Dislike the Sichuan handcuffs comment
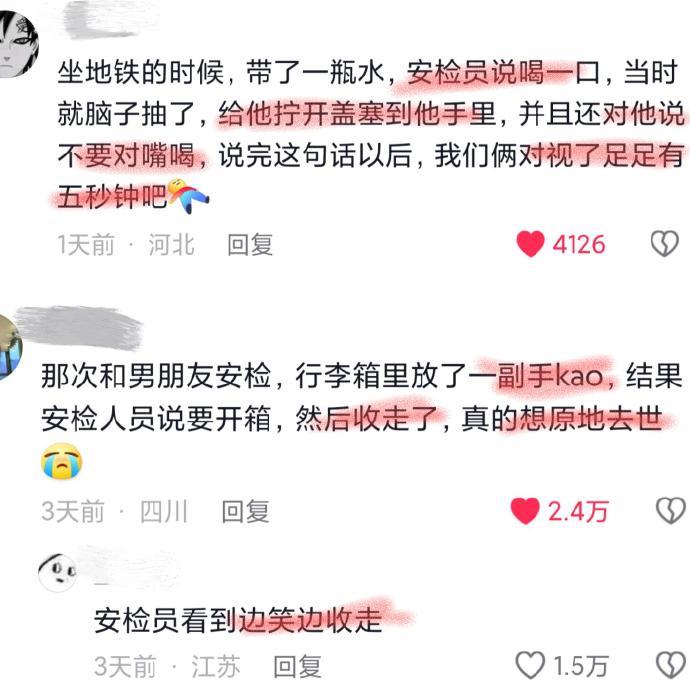 coord(671,511)
